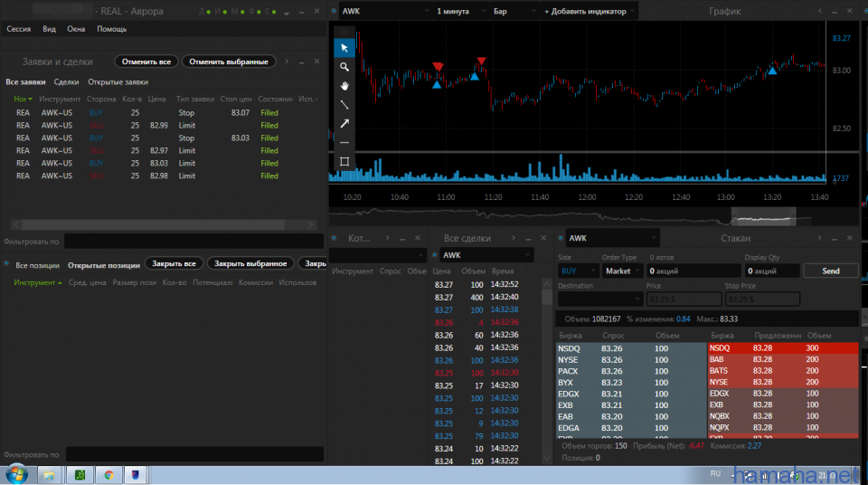Click the chart overview range slider

tap(763, 217)
